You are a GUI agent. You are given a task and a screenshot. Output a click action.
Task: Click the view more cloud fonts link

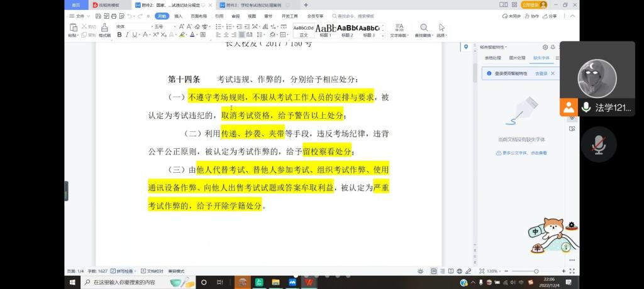click(x=522, y=153)
